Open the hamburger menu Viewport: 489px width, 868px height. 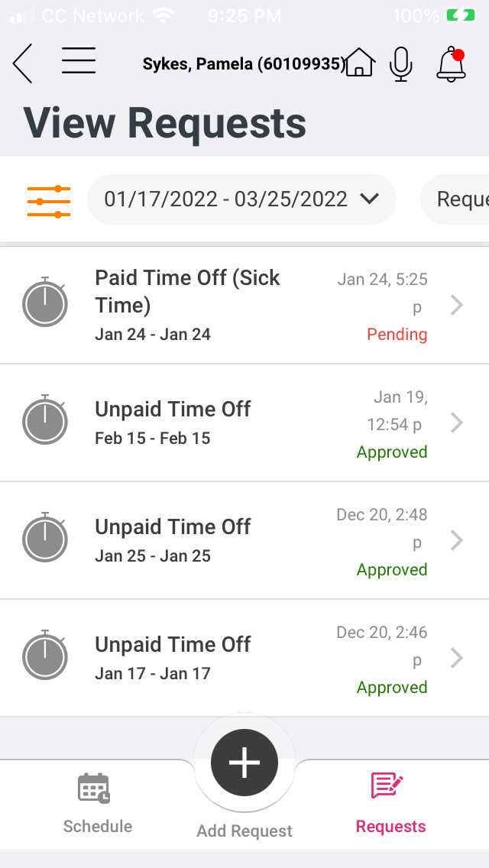[x=79, y=61]
